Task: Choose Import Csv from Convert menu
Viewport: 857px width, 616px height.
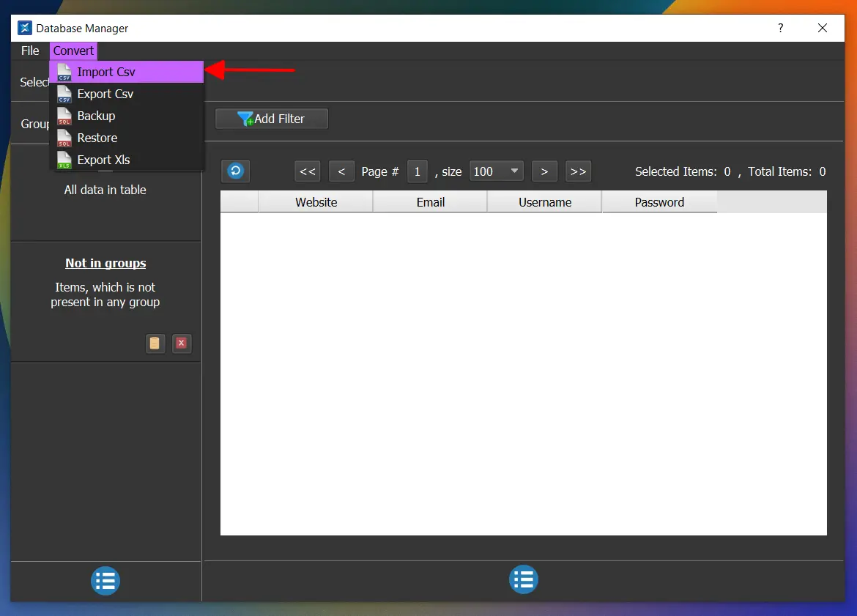Action: 126,73
